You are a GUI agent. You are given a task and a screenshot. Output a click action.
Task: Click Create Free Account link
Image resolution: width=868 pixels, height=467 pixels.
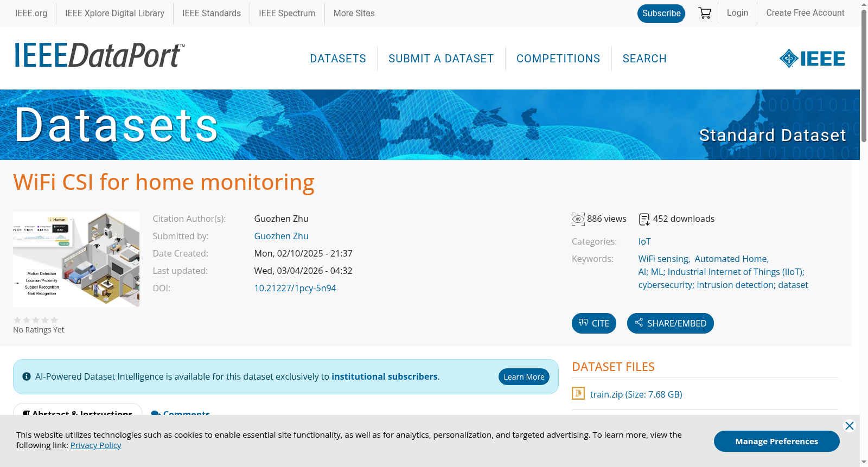805,13
